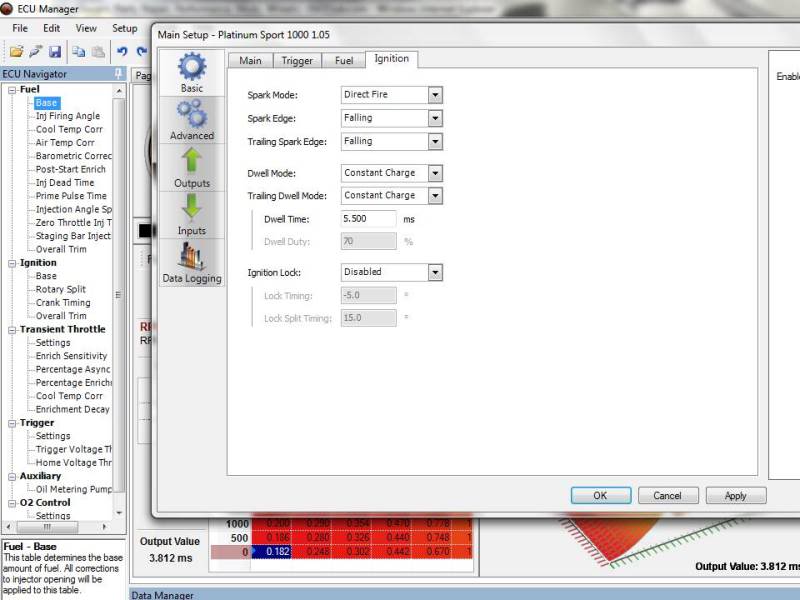
Task: Confirm with the OK button
Action: click(x=601, y=495)
